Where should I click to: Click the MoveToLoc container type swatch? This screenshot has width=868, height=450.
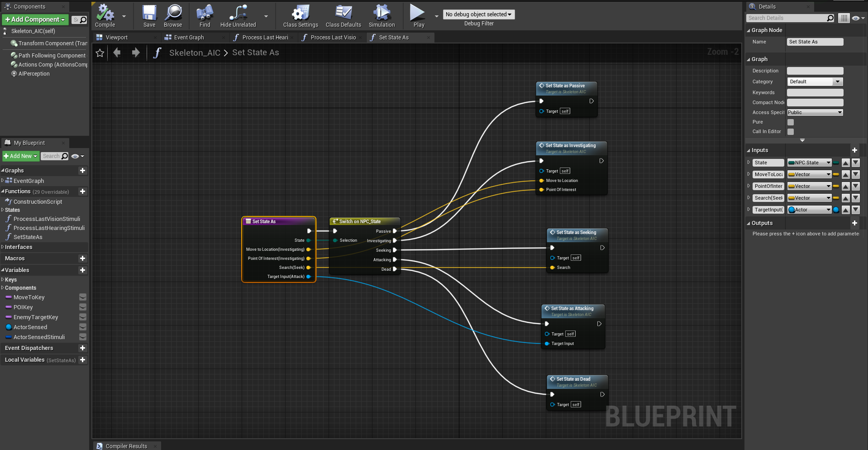[836, 175]
